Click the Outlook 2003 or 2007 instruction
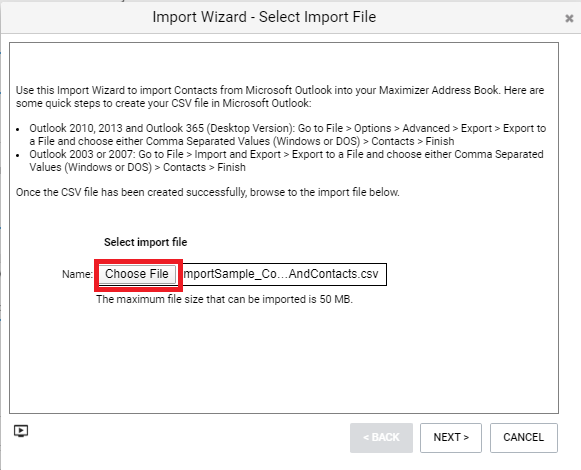 point(286,160)
